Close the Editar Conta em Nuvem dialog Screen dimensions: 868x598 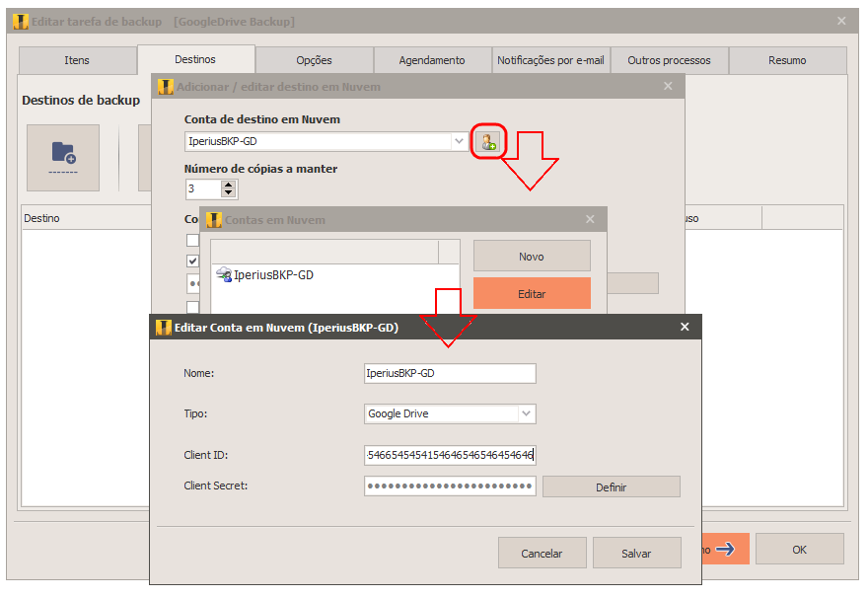pyautogui.click(x=685, y=327)
